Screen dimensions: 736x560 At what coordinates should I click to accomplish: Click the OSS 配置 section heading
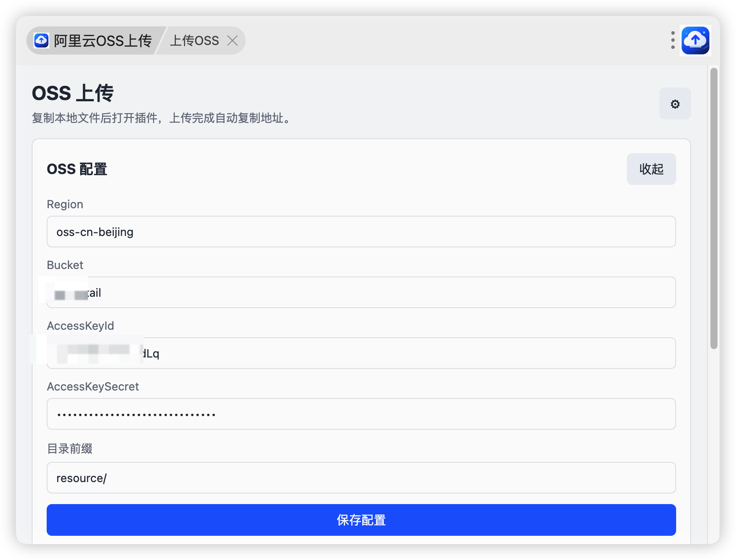coord(77,169)
